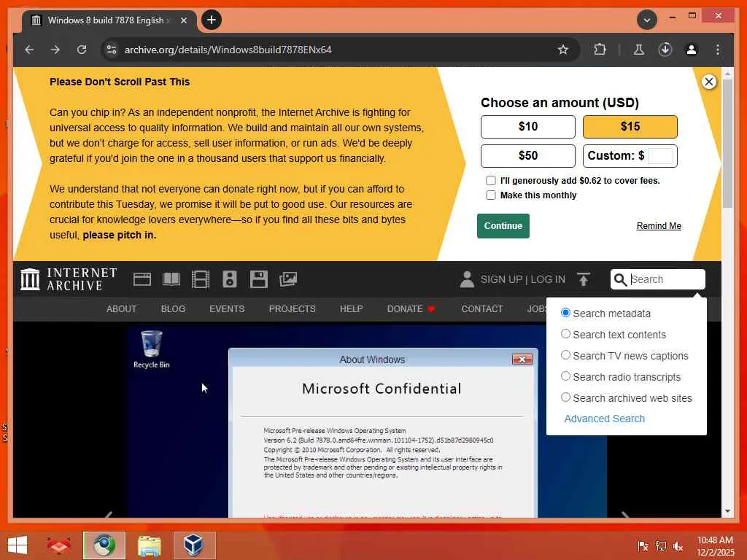This screenshot has height=560, width=747.
Task: Click the Action Center flag tray icon
Action: click(643, 546)
